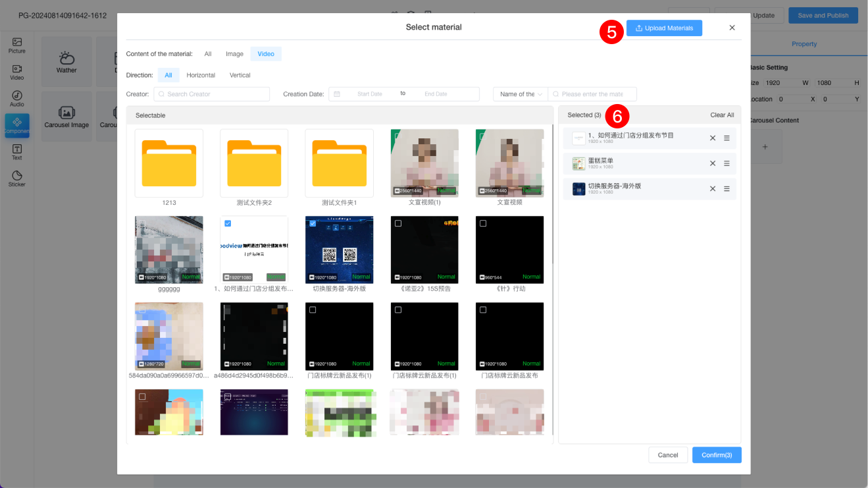Click Save and Publish button
Viewport: 868px width, 488px height.
click(823, 15)
